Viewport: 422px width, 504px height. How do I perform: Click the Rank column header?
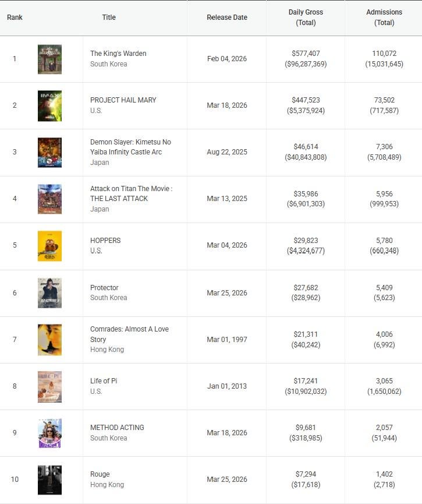coord(15,17)
